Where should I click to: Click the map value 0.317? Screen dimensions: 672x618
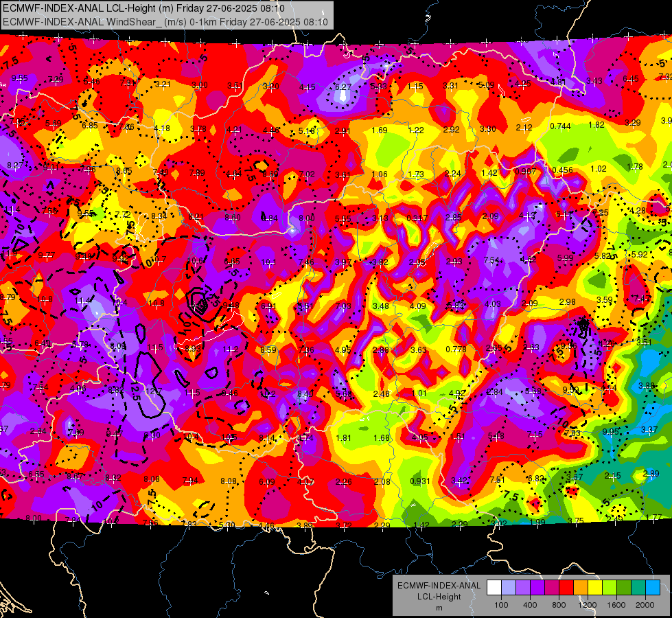[417, 218]
